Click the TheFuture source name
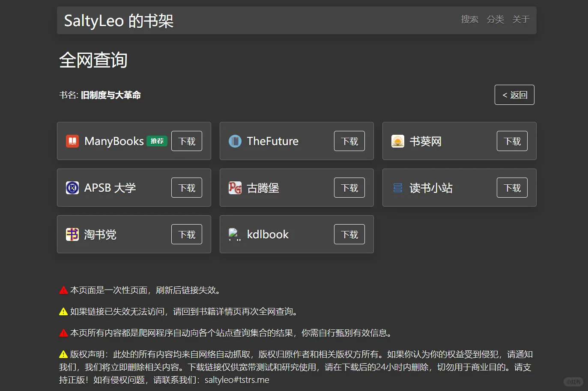 (x=273, y=141)
